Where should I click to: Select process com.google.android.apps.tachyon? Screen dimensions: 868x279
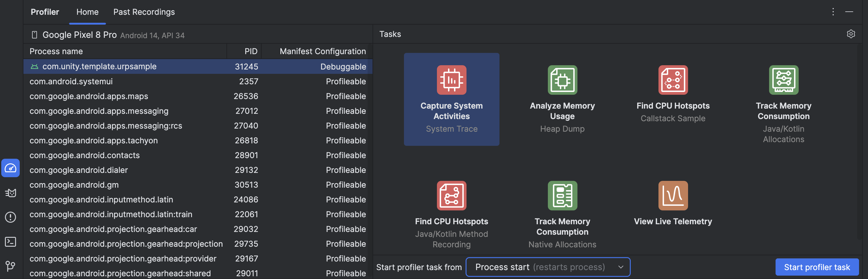(x=198, y=140)
